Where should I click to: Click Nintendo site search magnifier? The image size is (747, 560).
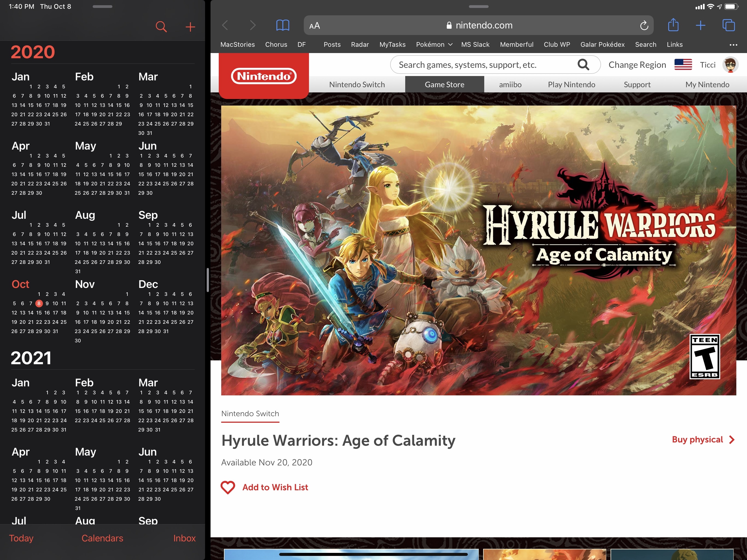(583, 65)
